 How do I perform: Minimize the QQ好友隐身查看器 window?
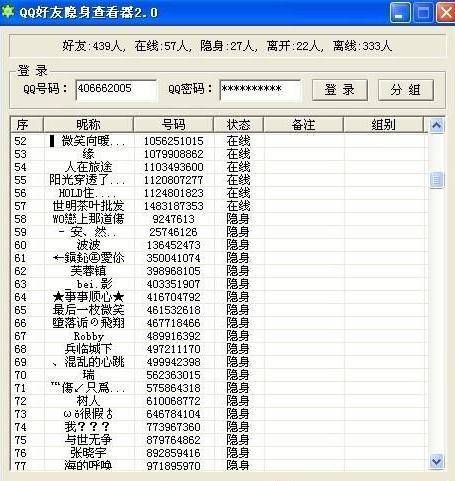tap(399, 12)
